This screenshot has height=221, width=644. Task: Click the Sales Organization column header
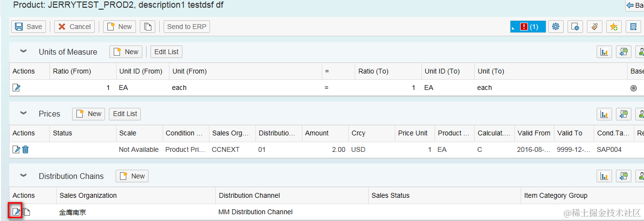coord(88,195)
